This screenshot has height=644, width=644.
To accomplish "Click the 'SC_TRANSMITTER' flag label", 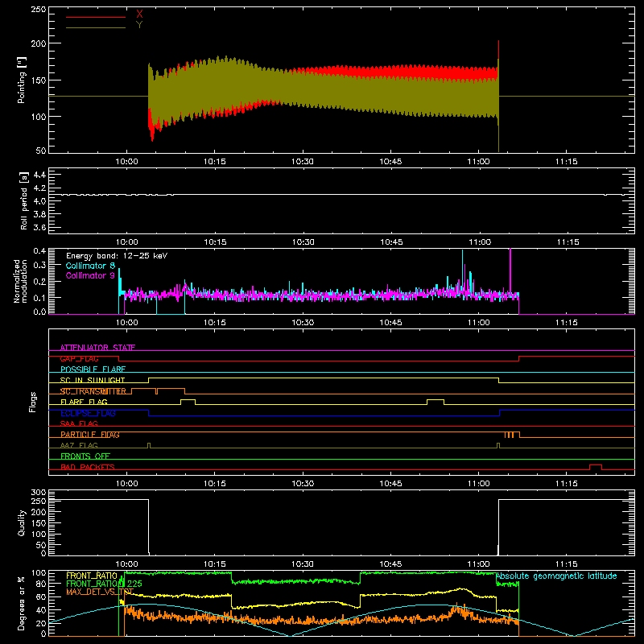I will [x=93, y=391].
